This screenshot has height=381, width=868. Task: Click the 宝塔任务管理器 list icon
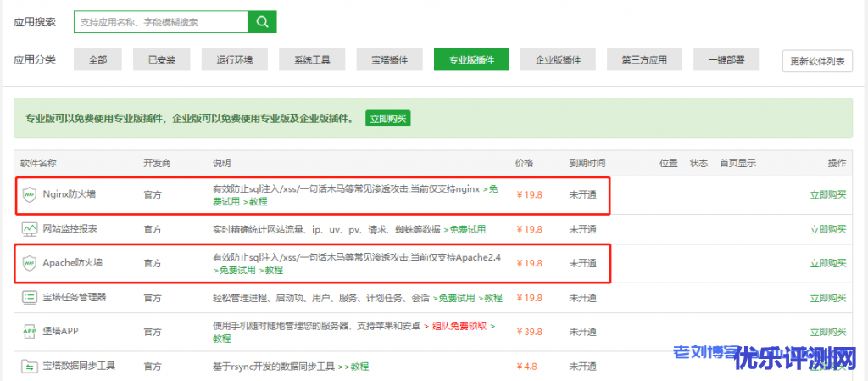pyautogui.click(x=30, y=297)
